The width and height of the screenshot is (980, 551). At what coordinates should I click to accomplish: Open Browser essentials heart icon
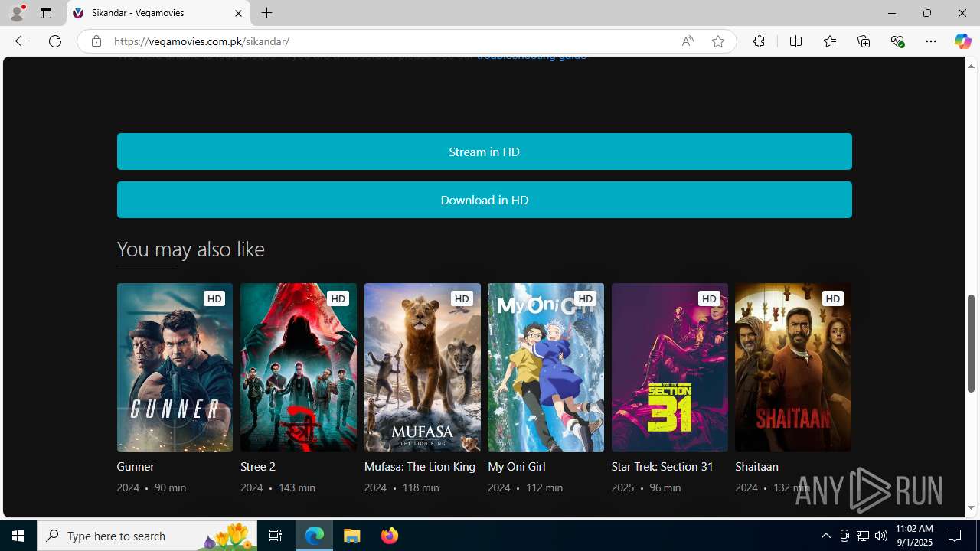[897, 41]
